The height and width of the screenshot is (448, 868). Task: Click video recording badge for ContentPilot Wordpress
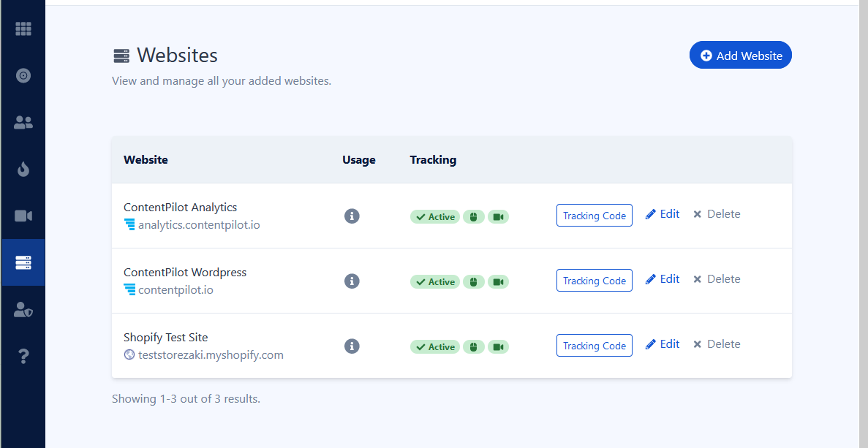[x=498, y=282]
